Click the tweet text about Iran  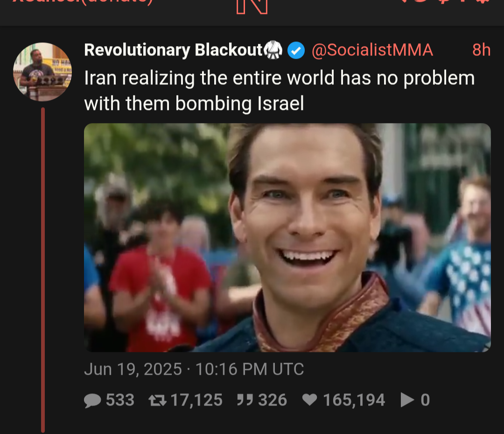[x=280, y=90]
